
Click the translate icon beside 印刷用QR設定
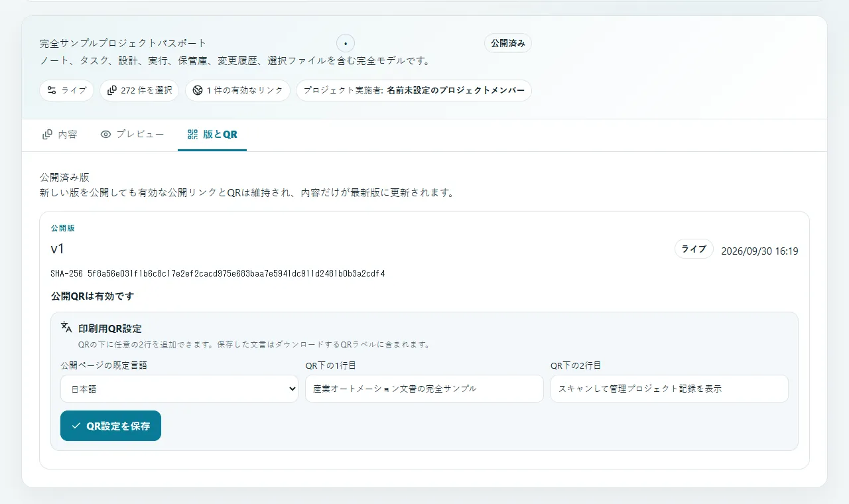point(66,328)
